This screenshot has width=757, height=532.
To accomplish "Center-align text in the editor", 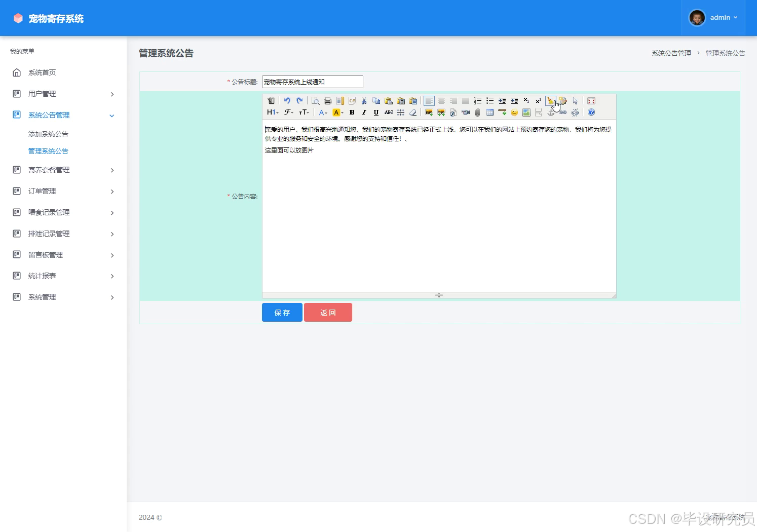I will point(441,101).
